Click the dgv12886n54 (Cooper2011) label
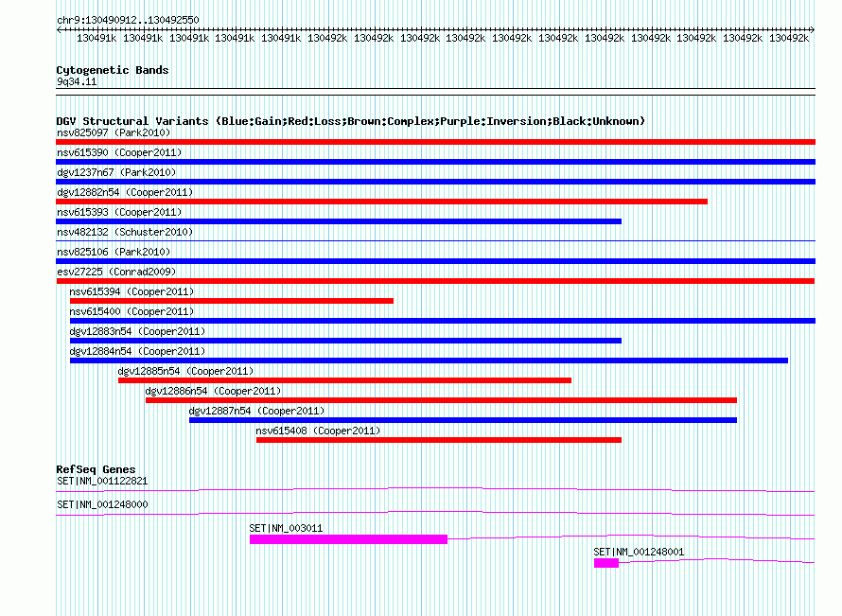This screenshot has height=616, width=842. [x=213, y=391]
